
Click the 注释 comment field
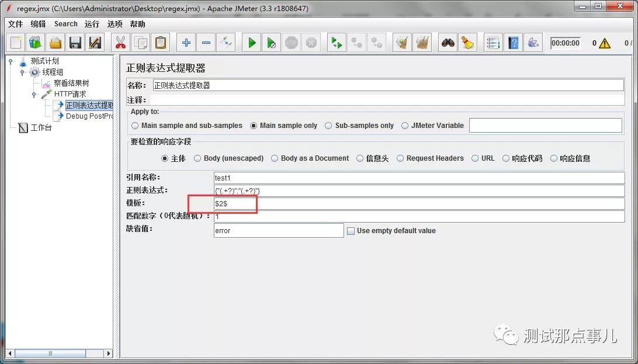point(387,100)
